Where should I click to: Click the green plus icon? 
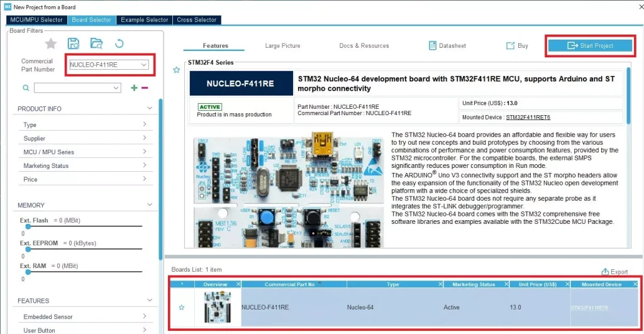tap(134, 88)
